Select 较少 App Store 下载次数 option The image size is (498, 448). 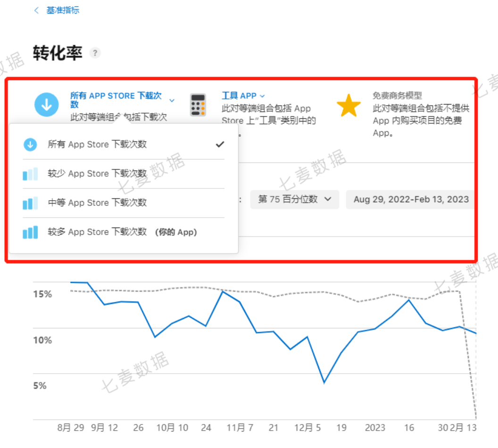coord(124,173)
